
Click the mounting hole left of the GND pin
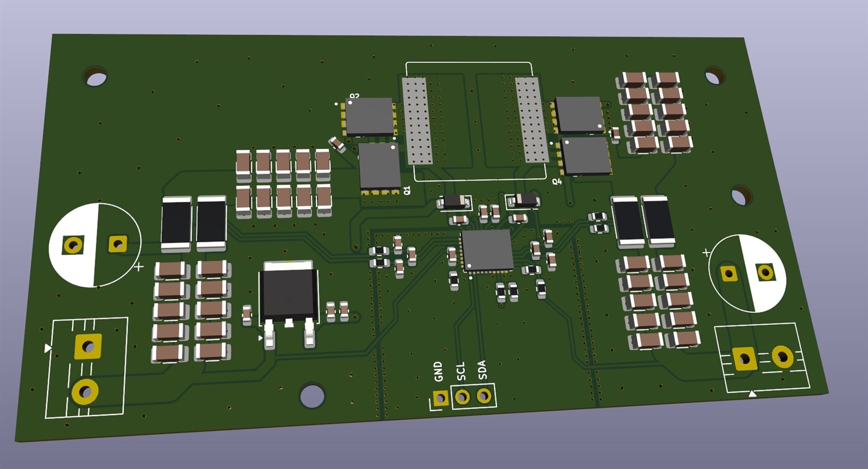(x=312, y=396)
